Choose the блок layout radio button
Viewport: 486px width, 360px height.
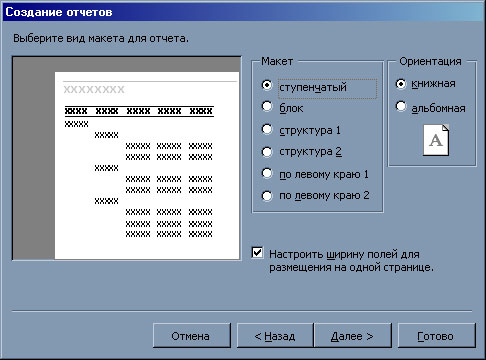tap(267, 107)
